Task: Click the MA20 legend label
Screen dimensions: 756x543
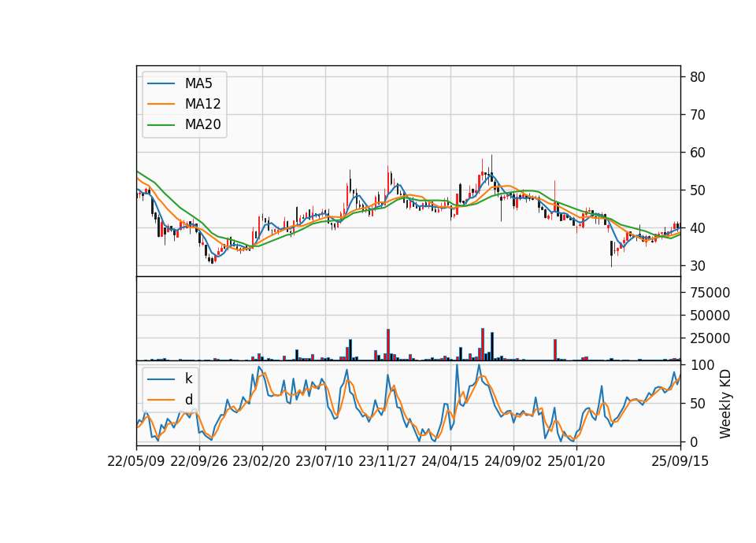Action: tap(202, 125)
